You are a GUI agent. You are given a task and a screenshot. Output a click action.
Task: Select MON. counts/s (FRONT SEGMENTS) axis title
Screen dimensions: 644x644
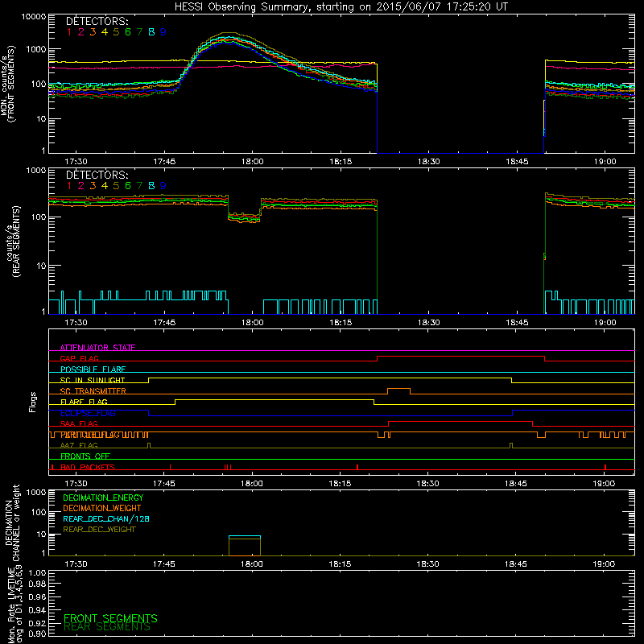pyautogui.click(x=8, y=84)
